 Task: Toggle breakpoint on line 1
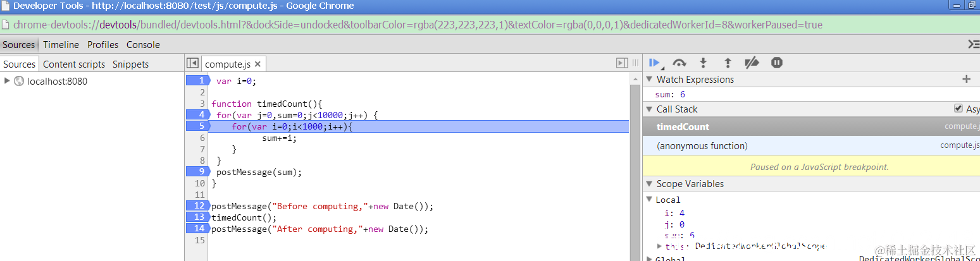point(197,80)
